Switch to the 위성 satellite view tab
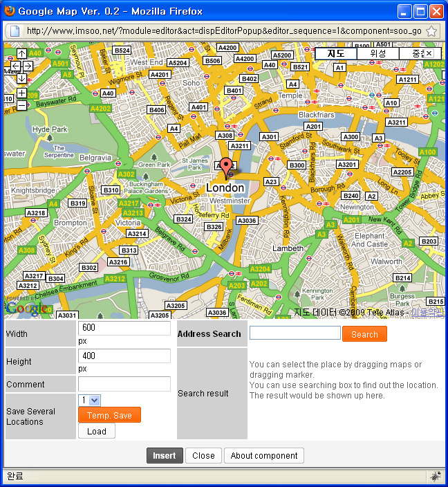This screenshot has height=487, width=448. pos(378,53)
